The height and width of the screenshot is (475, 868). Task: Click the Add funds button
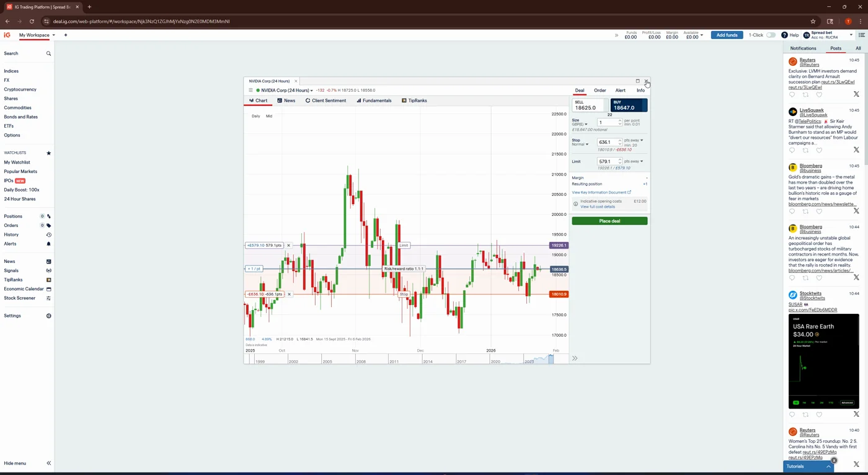point(727,35)
